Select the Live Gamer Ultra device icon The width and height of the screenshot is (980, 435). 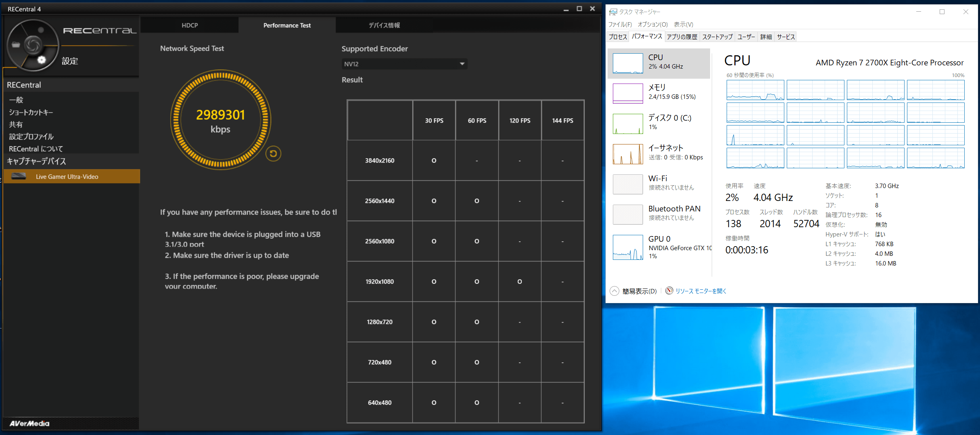tap(19, 176)
